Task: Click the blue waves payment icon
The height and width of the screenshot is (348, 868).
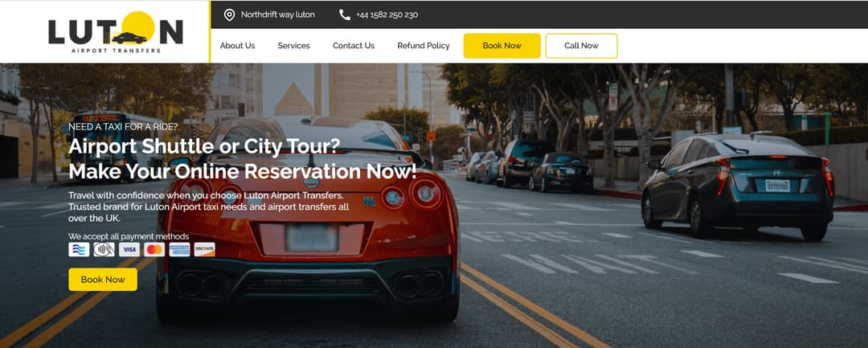Action: pos(79,249)
